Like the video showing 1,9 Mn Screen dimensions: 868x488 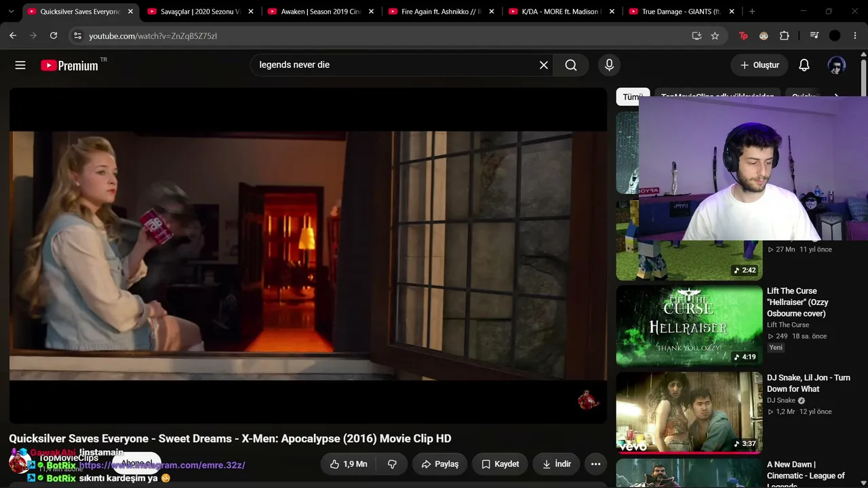(349, 464)
